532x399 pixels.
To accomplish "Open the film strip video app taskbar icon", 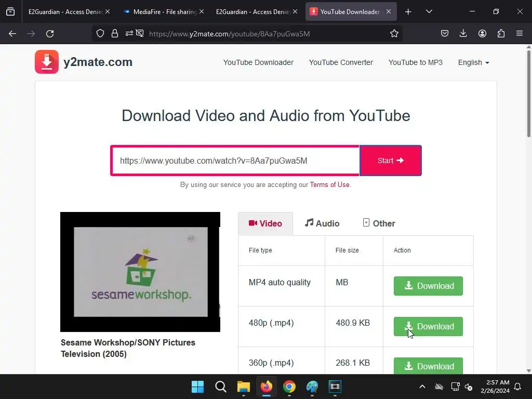I will tap(335, 387).
